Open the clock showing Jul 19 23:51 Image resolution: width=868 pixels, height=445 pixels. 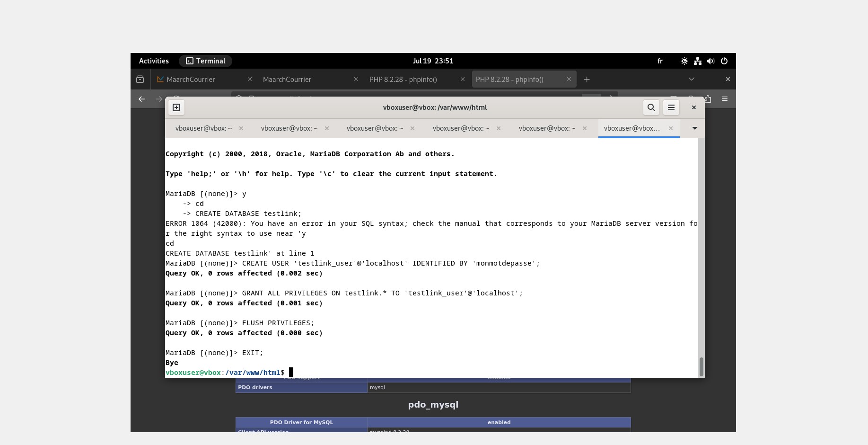433,61
